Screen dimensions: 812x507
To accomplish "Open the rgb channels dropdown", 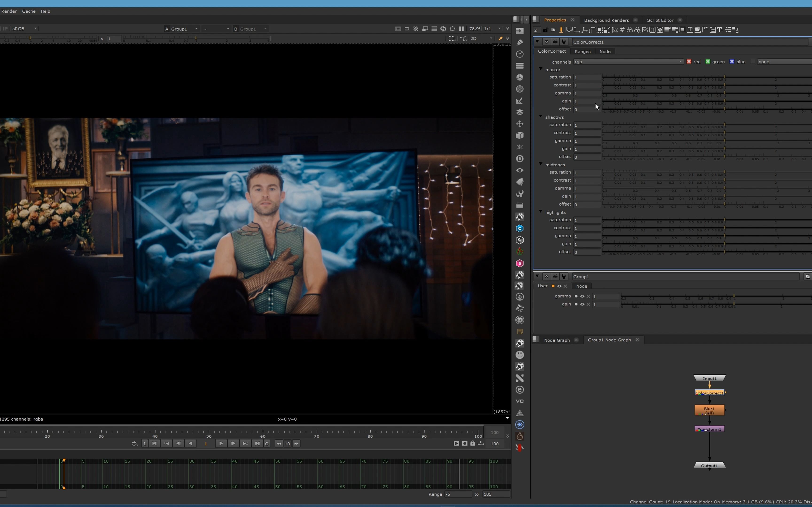I will (628, 62).
